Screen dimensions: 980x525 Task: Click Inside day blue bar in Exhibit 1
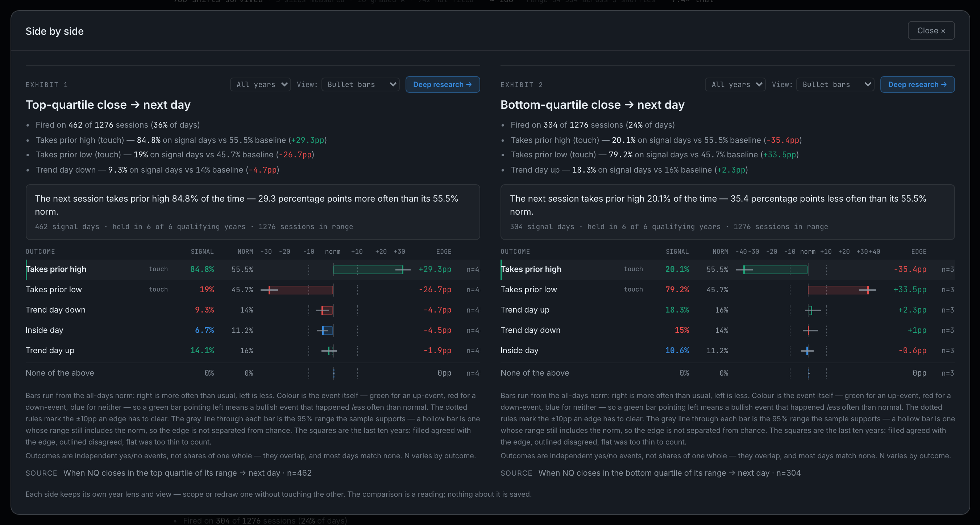328,330
